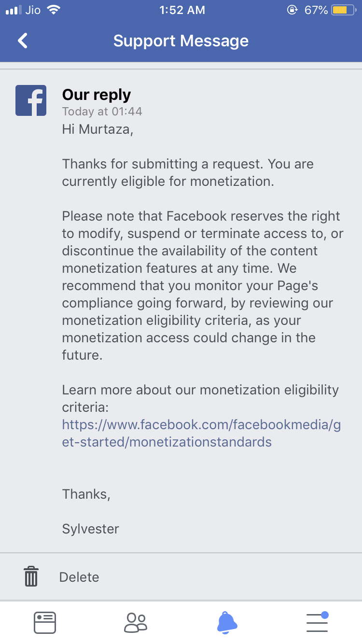
Task: Tap the Wi-Fi status icon
Action: (x=54, y=10)
